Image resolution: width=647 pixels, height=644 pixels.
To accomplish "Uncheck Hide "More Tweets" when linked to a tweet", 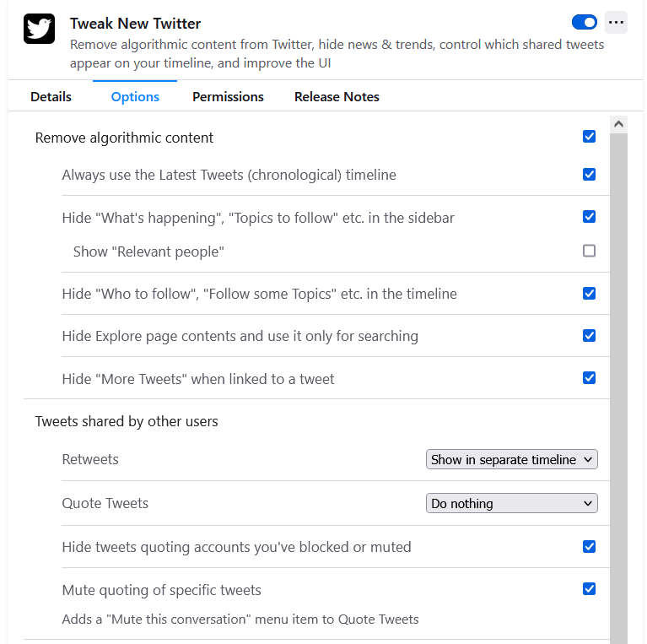I will point(590,378).
